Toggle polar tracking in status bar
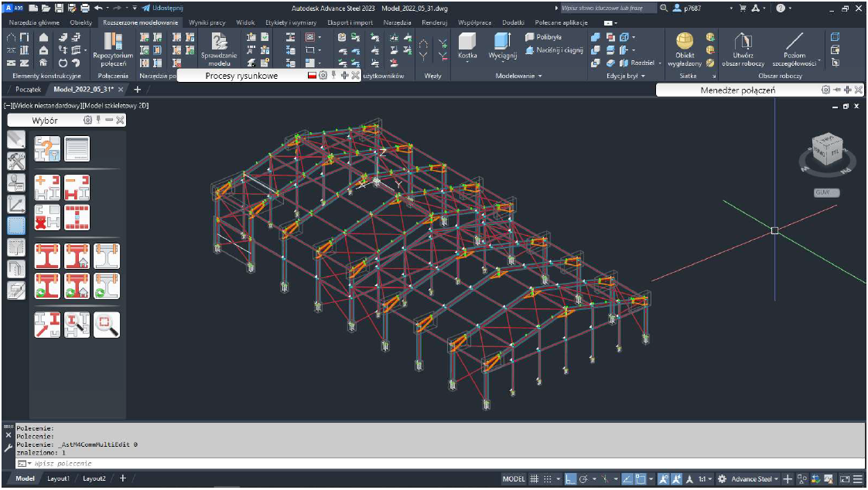Screen dimensions: 868x490 (584, 479)
